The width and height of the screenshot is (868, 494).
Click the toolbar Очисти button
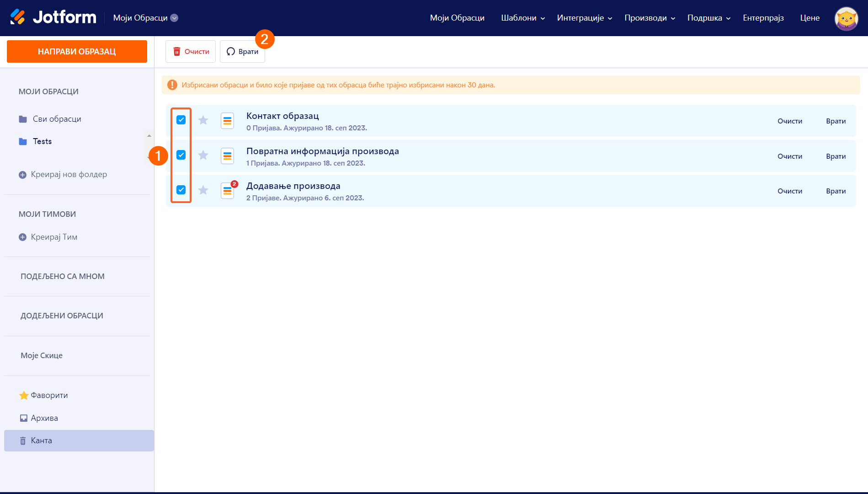[191, 52]
